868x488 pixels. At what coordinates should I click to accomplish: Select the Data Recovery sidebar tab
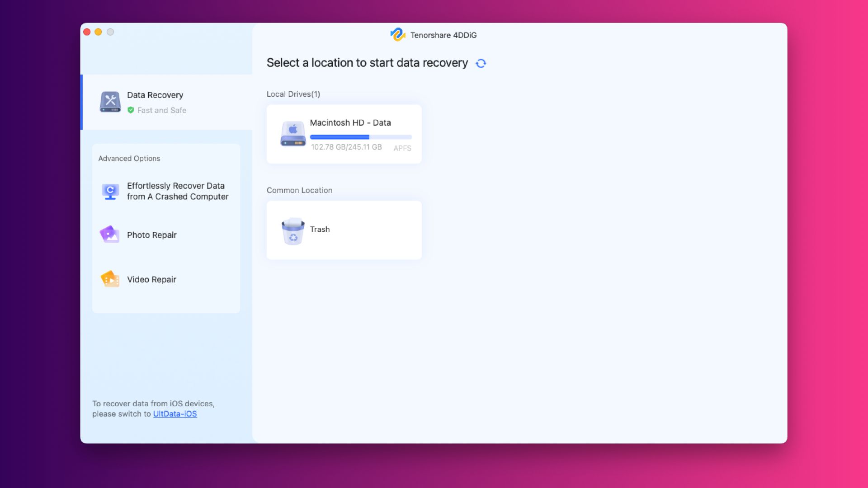pyautogui.click(x=155, y=95)
